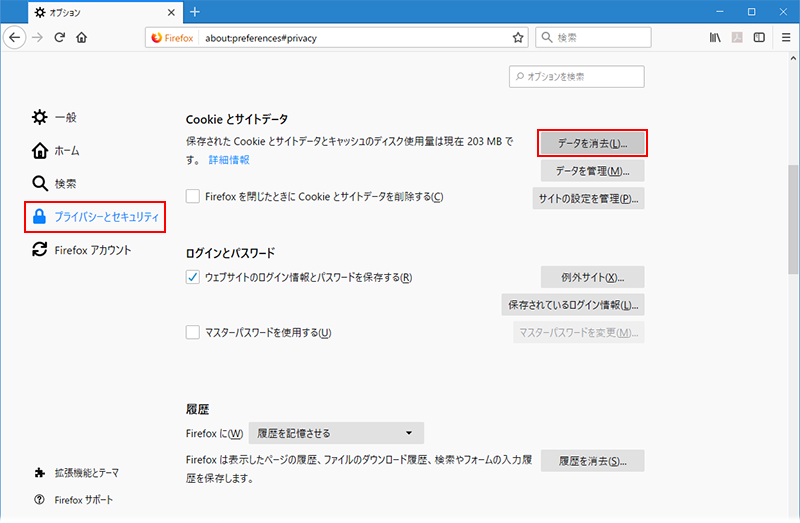Screen dimensions: 800x523
Task: Click the magnifier icon beside sidebar 検索
Action: [40, 183]
